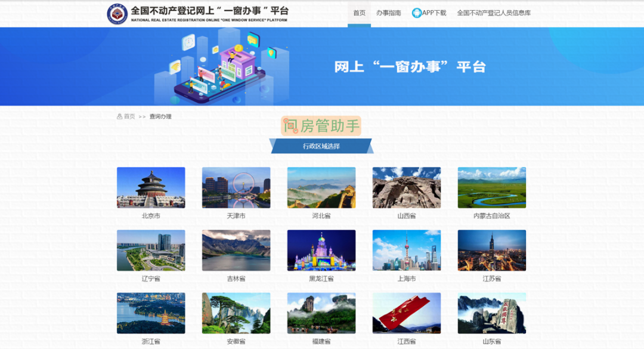The height and width of the screenshot is (349, 644).
Task: Open the 首页 navigation tab
Action: (359, 13)
